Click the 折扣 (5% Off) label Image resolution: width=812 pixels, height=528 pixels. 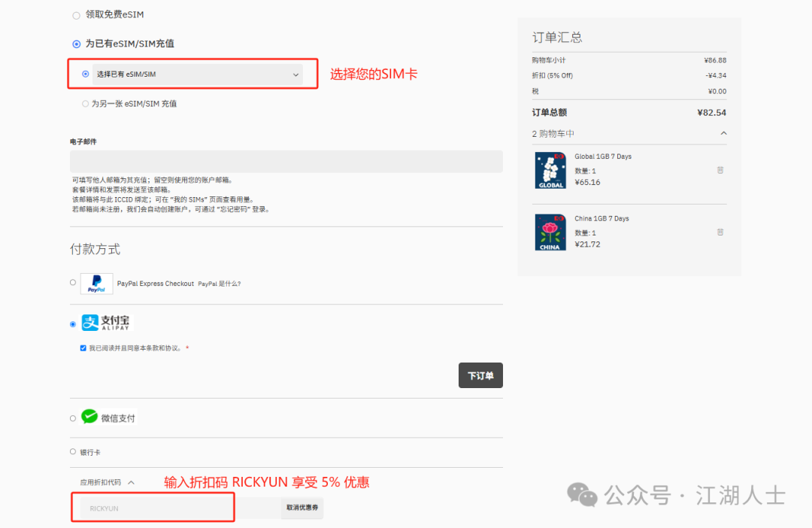coord(552,76)
